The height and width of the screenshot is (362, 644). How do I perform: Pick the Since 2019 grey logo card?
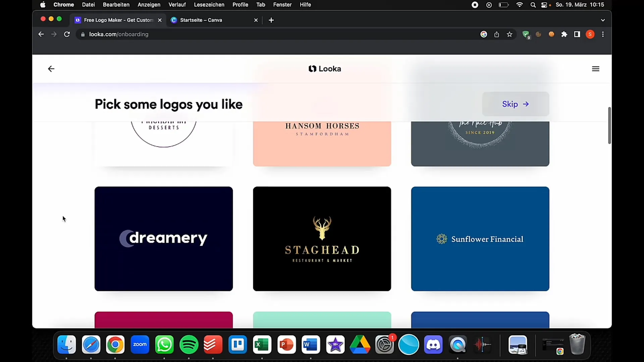tap(480, 144)
